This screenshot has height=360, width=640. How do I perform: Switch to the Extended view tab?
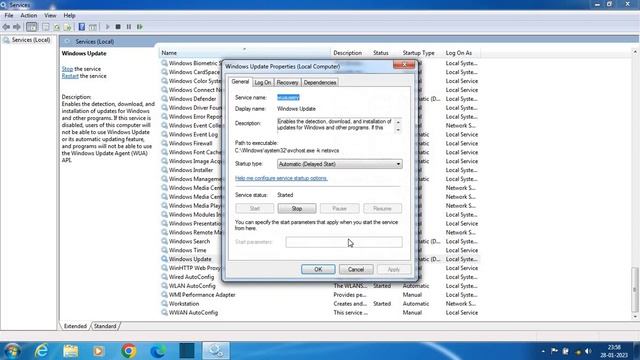(75, 326)
